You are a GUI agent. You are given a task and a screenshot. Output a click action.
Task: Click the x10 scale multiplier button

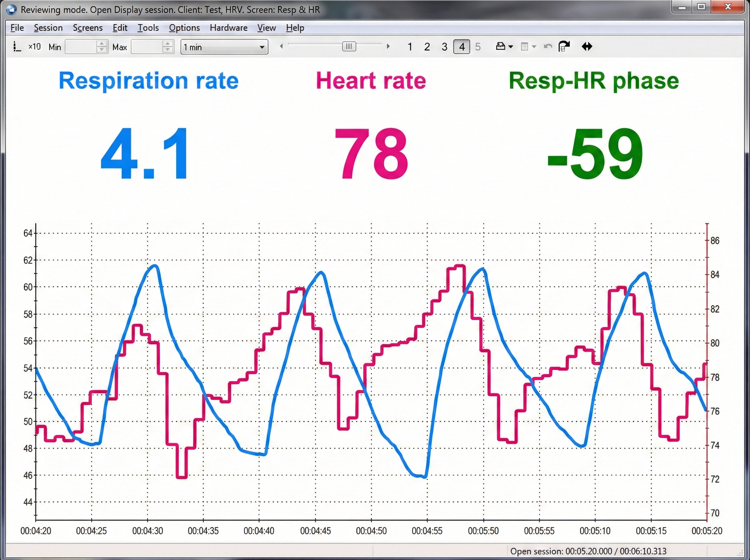(35, 47)
